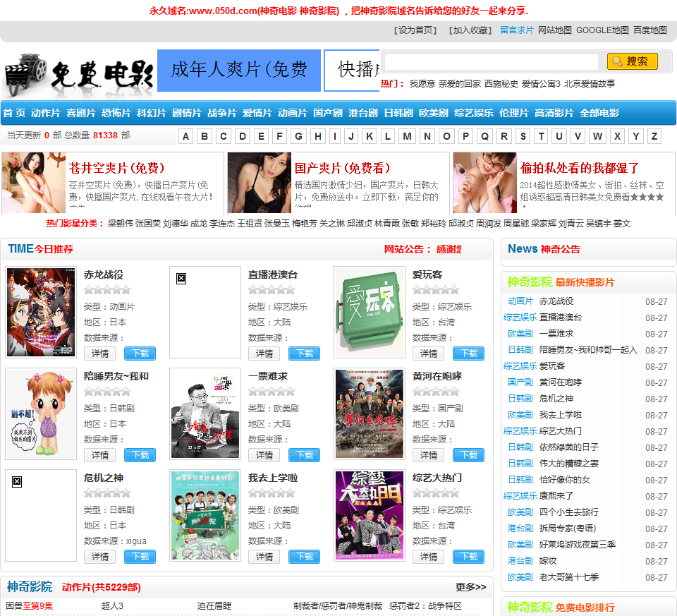Viewport: 677px width, 616px height.
Task: Click 下载 button for 综艺大热门
Action: 468,557
